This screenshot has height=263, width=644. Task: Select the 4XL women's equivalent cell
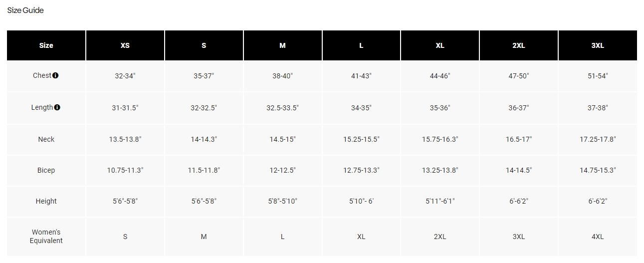pos(597,237)
